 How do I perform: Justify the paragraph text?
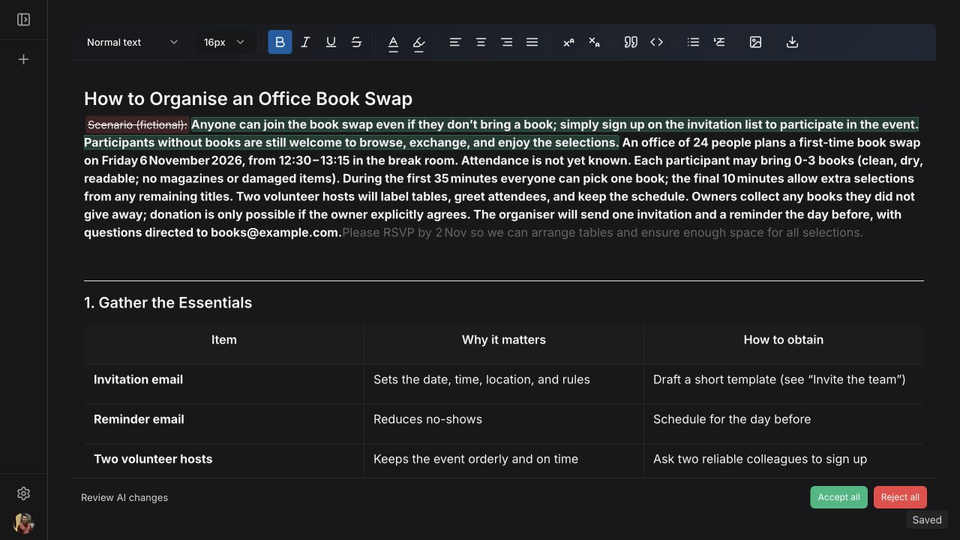(532, 42)
